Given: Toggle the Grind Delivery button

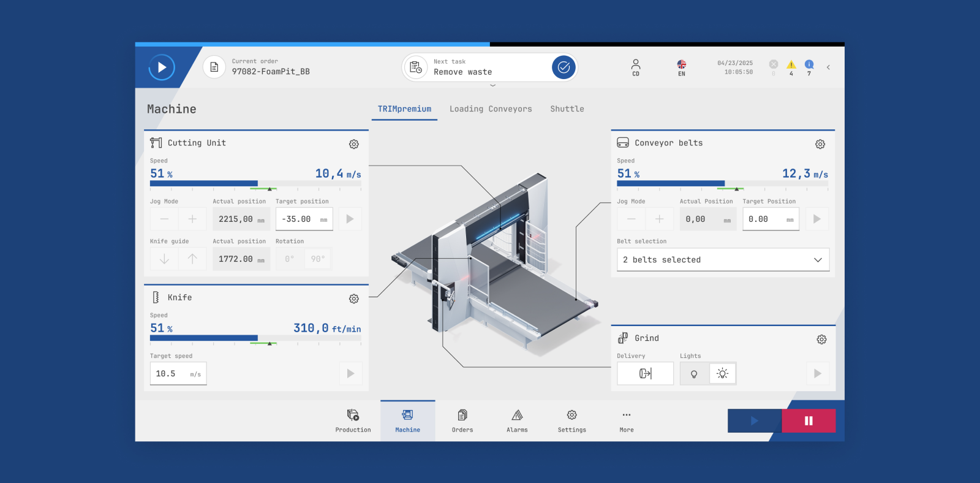Looking at the screenshot, I should [645, 373].
